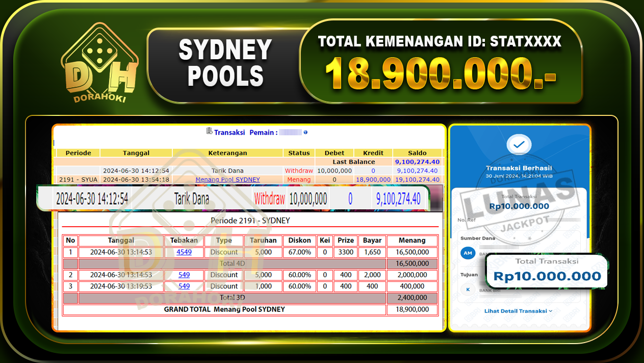This screenshot has height=363, width=644.
Task: Click the info icon beside Pemain name
Action: click(x=305, y=132)
